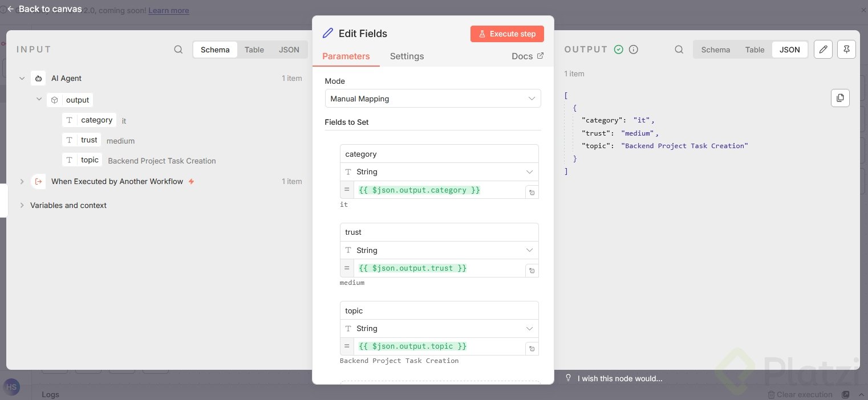This screenshot has width=868, height=400.
Task: Click the $json.output.topic expression field
Action: coord(439,346)
